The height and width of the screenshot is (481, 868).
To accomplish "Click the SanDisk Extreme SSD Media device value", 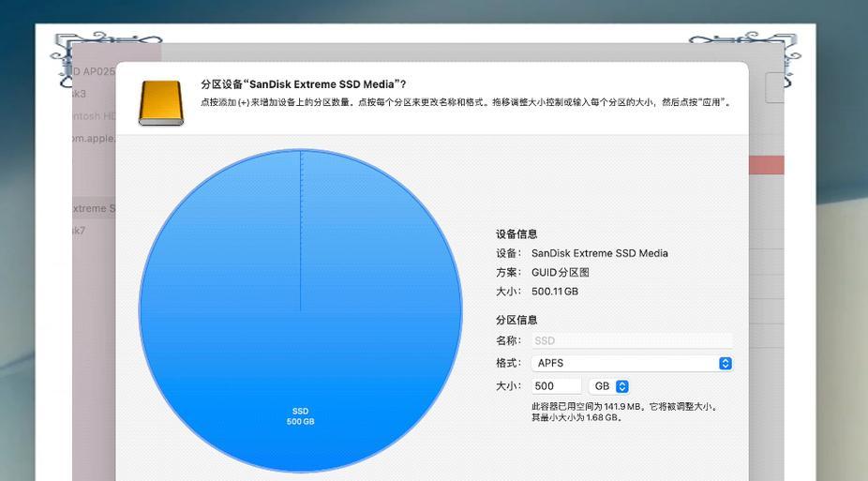I will pos(600,253).
